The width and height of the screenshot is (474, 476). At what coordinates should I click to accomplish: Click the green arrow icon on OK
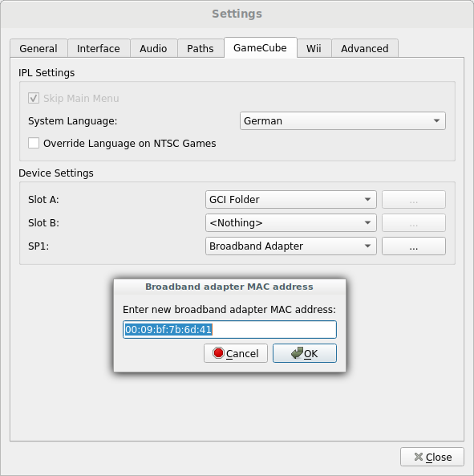coord(297,353)
